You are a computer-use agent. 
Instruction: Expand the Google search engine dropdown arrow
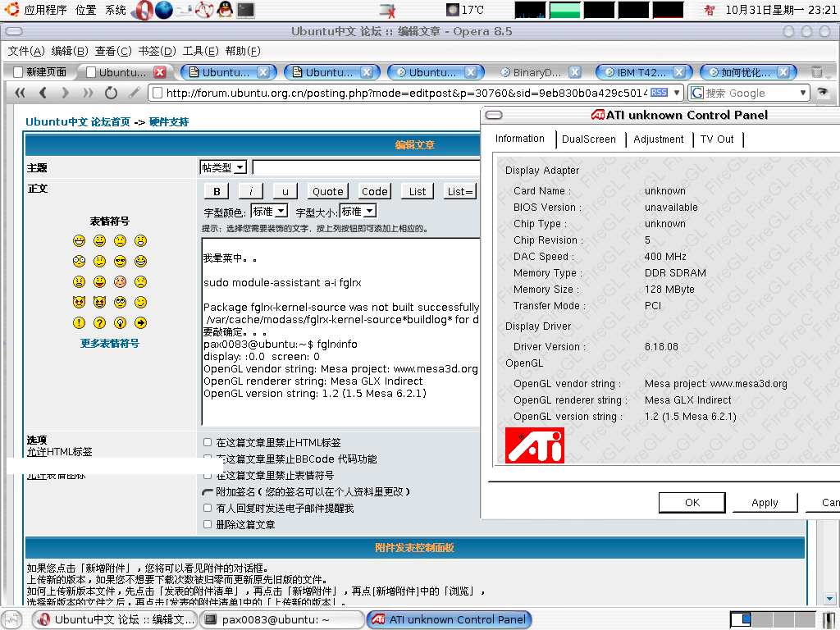click(803, 93)
